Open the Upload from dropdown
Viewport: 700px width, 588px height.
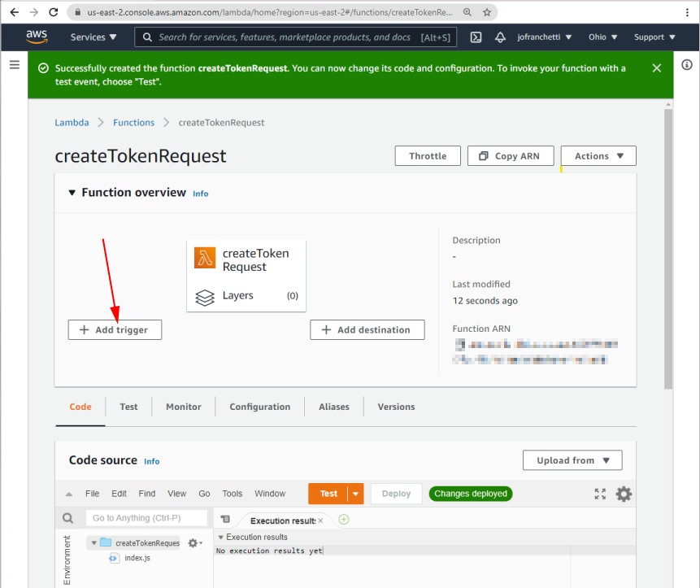[x=572, y=460]
